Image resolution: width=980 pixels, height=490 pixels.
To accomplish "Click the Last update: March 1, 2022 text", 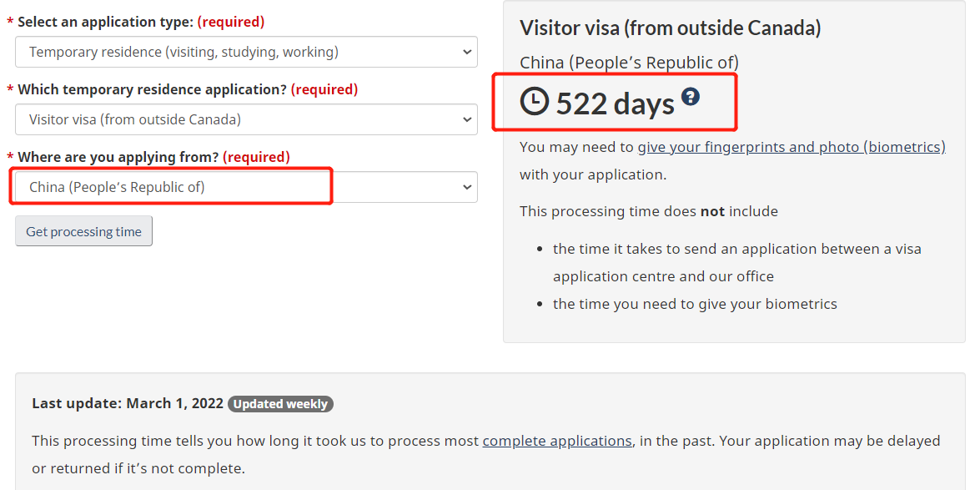I will point(128,404).
